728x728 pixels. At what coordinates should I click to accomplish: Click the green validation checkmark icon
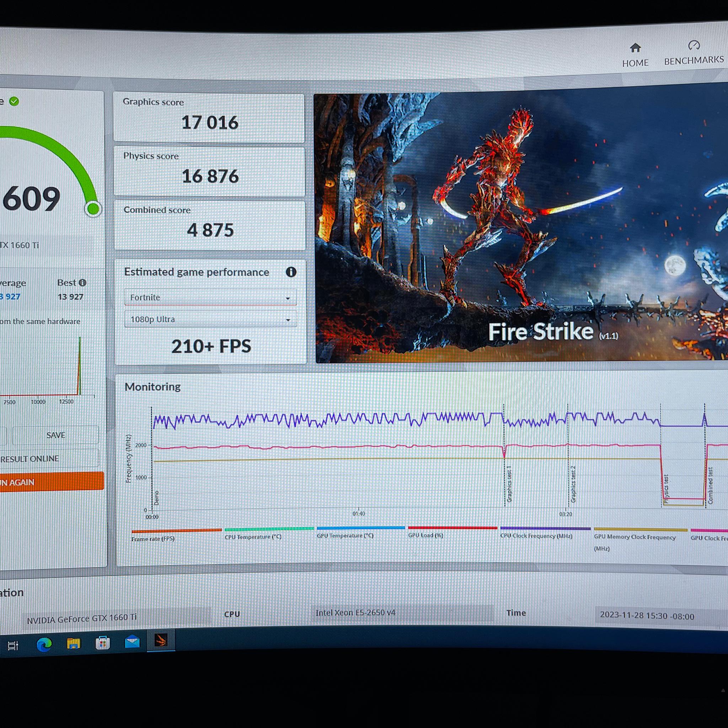[14, 101]
